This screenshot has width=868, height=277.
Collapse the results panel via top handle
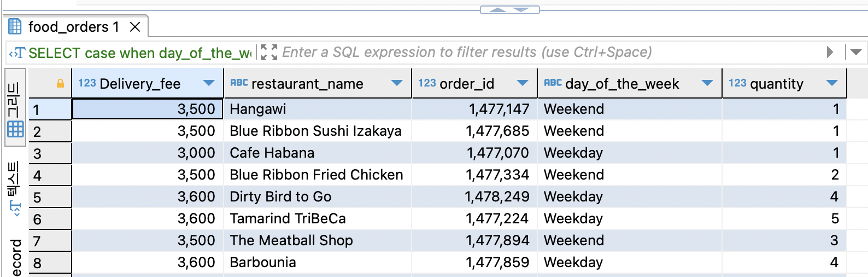point(509,10)
